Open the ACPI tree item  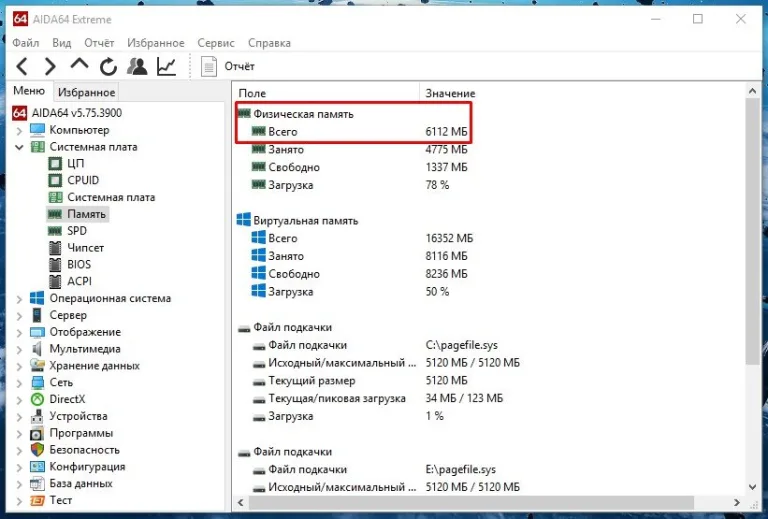(79, 281)
